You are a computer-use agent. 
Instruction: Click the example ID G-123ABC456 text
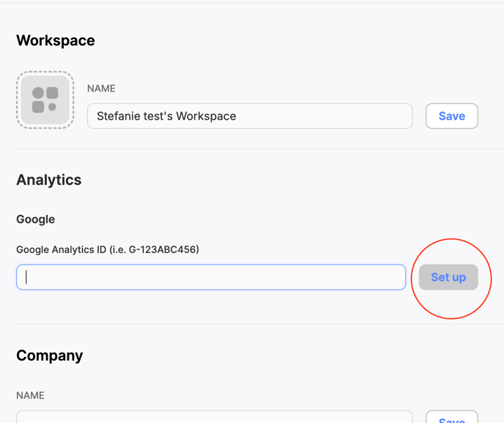[163, 249]
